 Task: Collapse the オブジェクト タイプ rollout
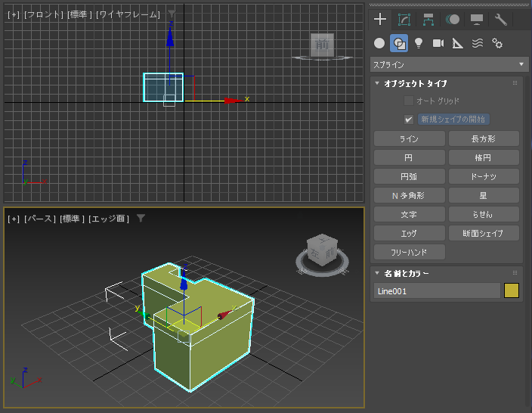[377, 83]
